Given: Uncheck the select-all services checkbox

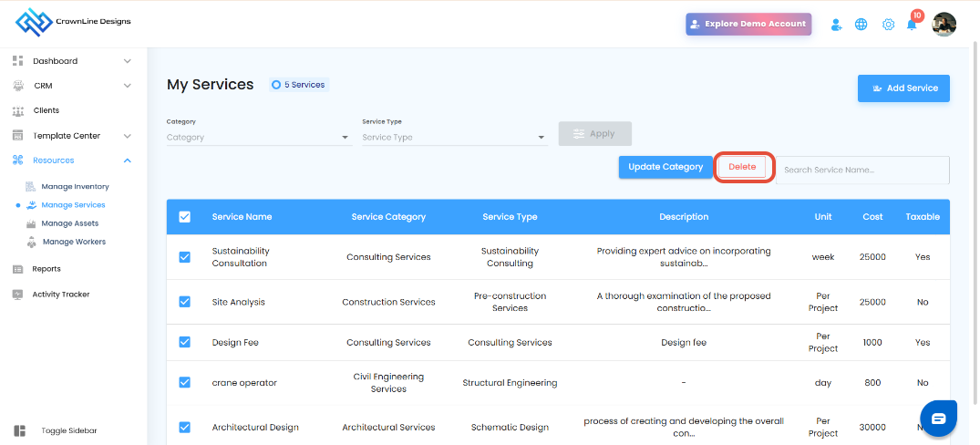Looking at the screenshot, I should click(x=185, y=217).
